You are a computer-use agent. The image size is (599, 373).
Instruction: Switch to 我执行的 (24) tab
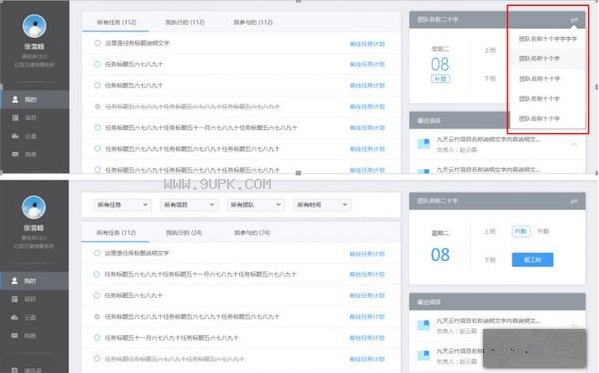tap(184, 233)
